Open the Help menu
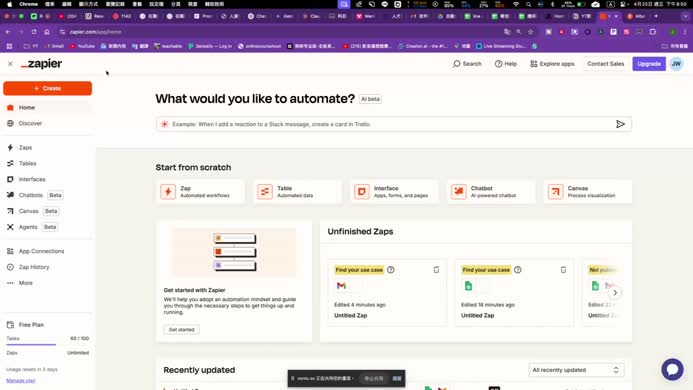Image resolution: width=693 pixels, height=390 pixels. (x=506, y=64)
